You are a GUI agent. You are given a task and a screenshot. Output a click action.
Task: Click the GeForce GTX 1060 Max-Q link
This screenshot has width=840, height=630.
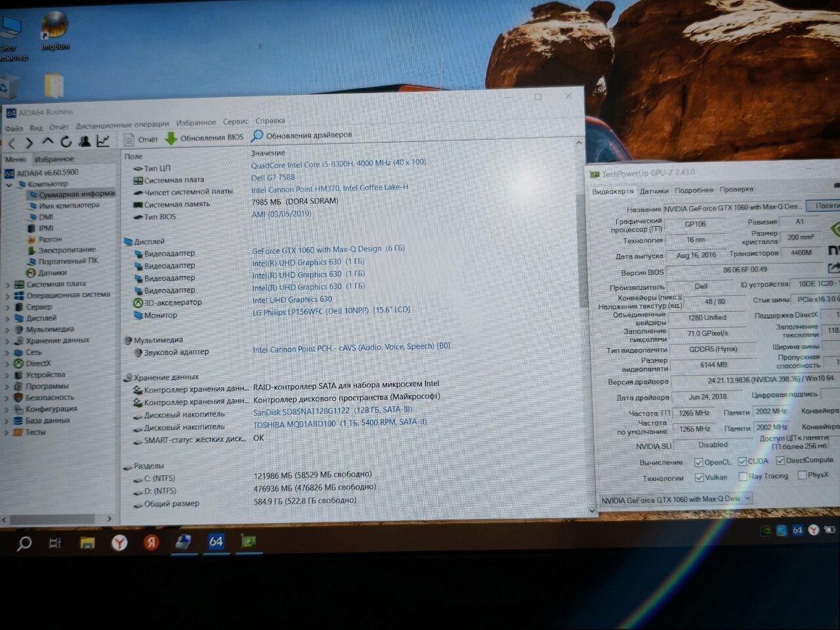point(316,249)
